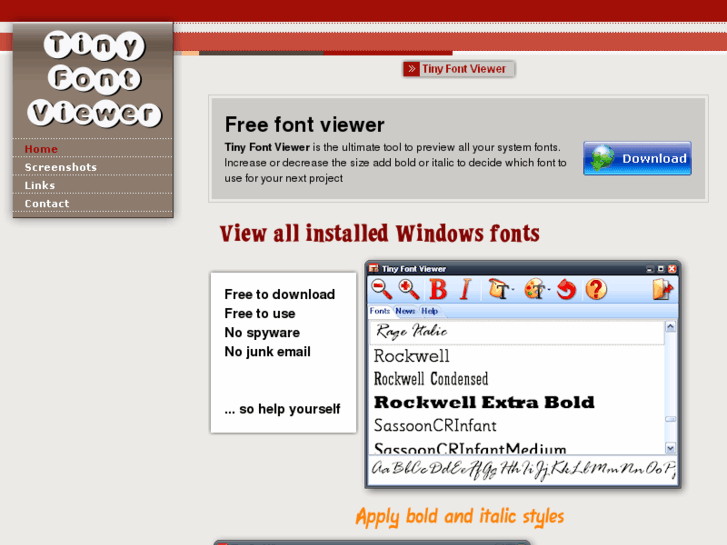727x545 pixels.
Task: Click the blue Download button
Action: tap(637, 158)
